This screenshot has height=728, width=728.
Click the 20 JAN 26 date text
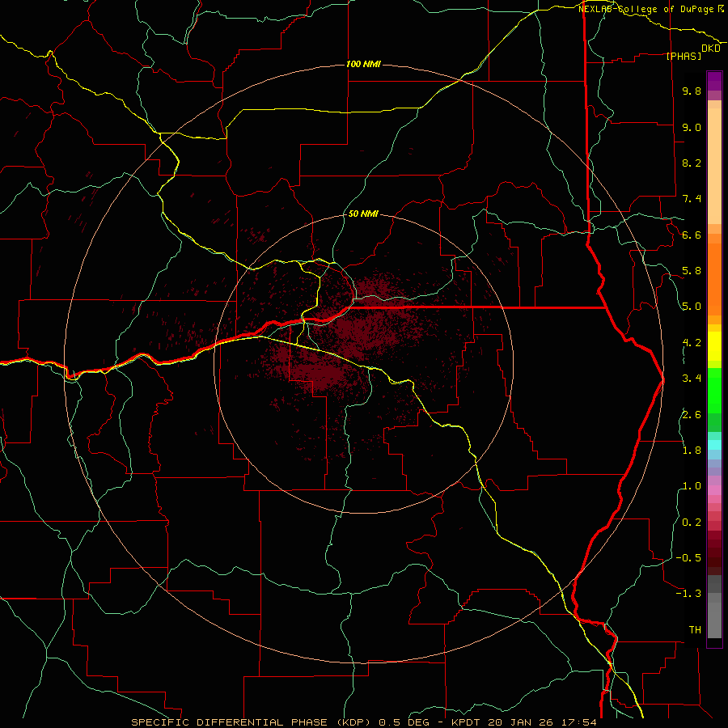[520, 722]
